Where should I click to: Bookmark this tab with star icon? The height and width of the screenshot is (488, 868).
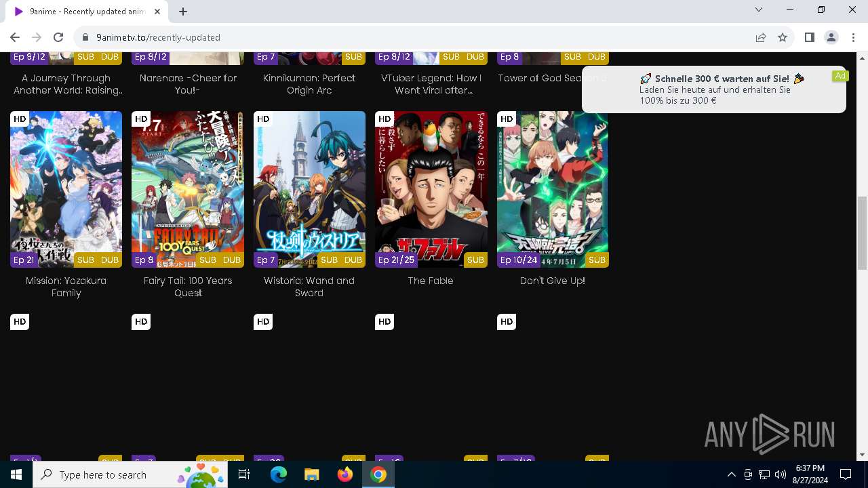(783, 37)
